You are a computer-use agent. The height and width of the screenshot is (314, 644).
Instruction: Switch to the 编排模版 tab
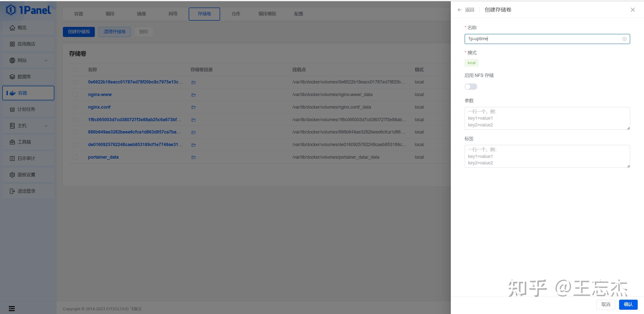coord(267,14)
